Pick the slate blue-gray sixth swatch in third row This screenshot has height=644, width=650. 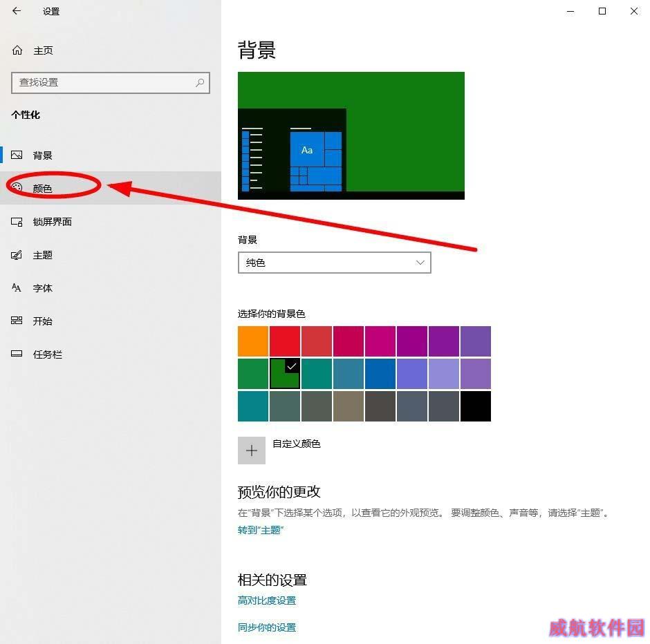(x=412, y=406)
